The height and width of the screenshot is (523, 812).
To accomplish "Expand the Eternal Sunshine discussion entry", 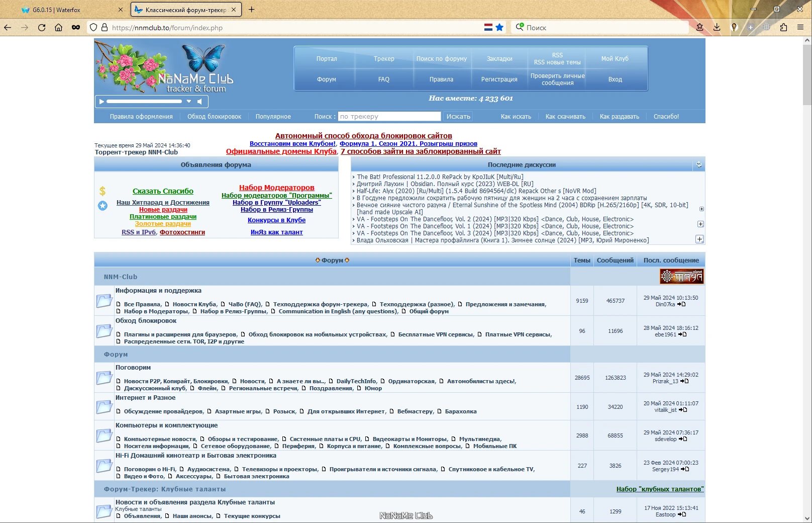I will pos(701,209).
